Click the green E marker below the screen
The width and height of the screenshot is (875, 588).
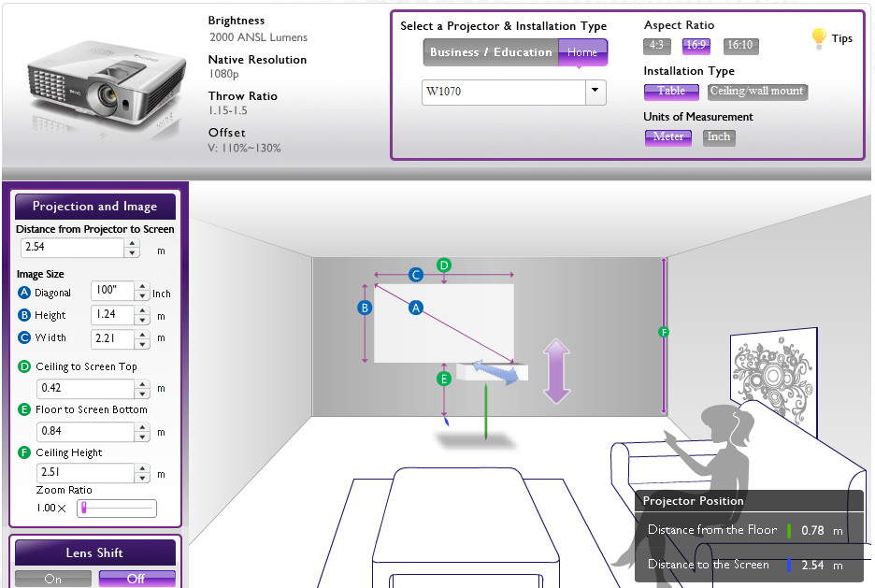coord(444,379)
